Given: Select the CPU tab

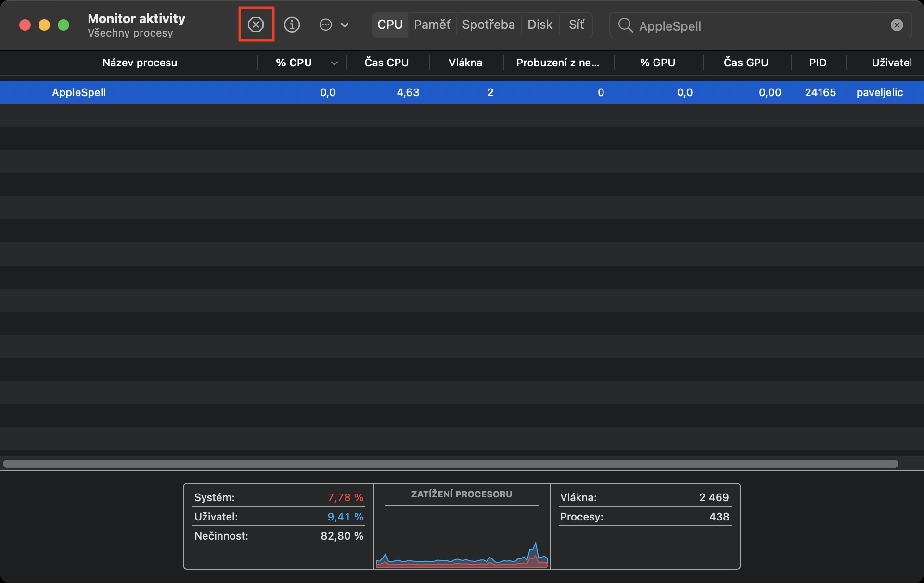Looking at the screenshot, I should [390, 25].
